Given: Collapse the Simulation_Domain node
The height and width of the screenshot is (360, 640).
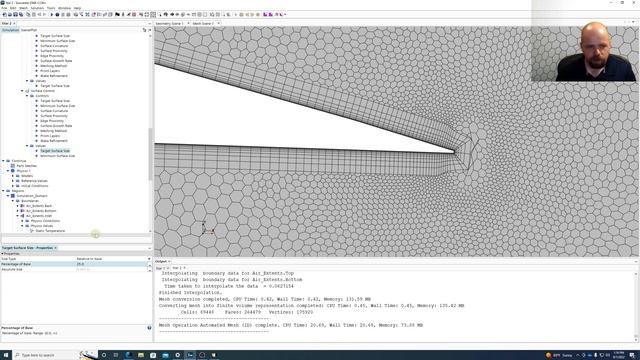Looking at the screenshot, I should pos(8,196).
